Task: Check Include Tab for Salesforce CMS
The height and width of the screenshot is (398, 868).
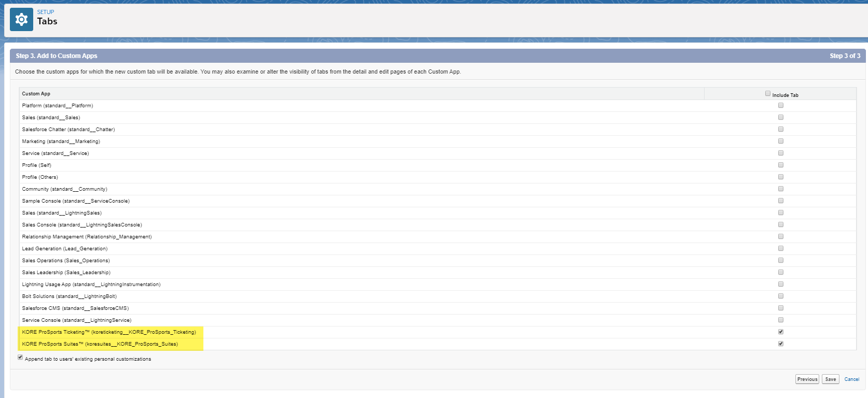Action: [x=780, y=308]
